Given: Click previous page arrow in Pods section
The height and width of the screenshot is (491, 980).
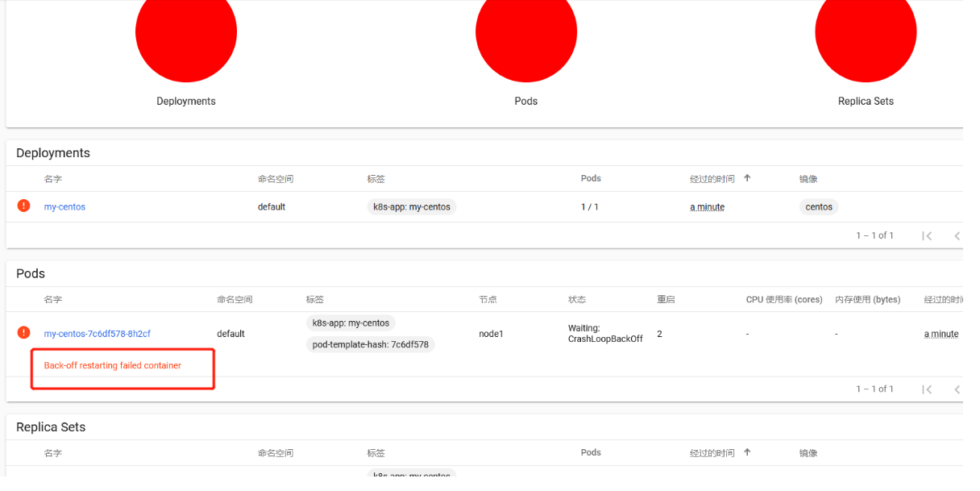Looking at the screenshot, I should (x=957, y=389).
